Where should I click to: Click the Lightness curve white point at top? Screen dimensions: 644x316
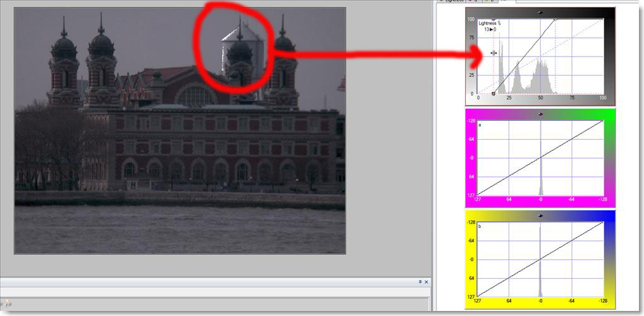click(555, 19)
